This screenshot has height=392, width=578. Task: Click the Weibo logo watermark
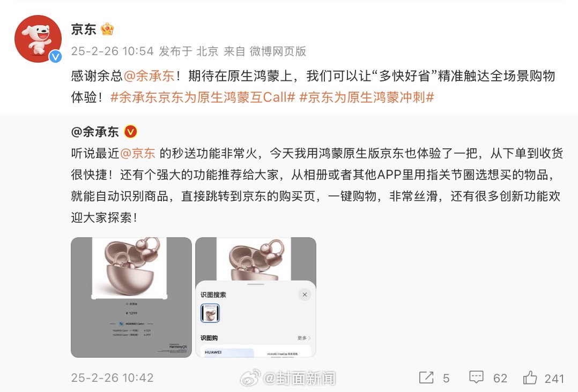point(250,378)
